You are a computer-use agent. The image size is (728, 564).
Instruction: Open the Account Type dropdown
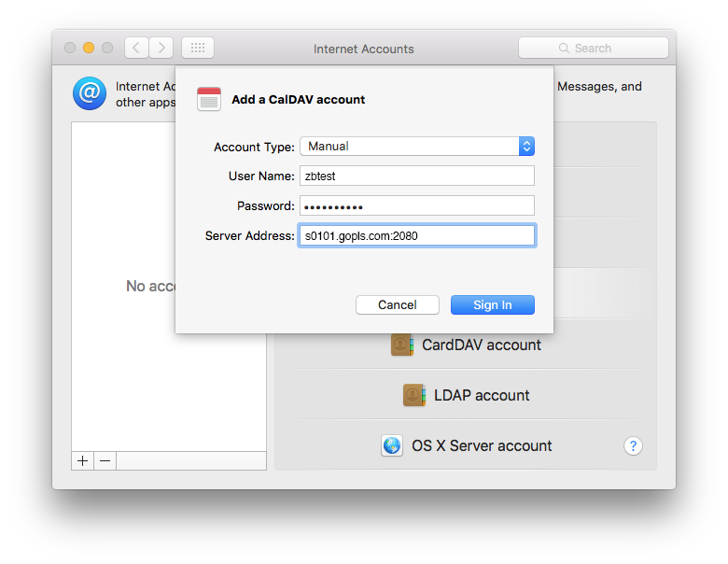point(416,146)
